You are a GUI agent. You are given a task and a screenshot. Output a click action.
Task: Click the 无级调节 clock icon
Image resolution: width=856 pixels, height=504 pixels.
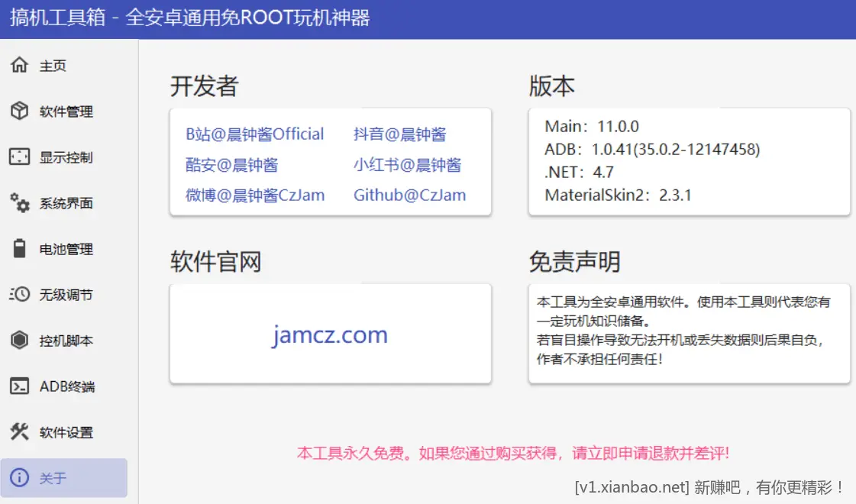(x=19, y=295)
